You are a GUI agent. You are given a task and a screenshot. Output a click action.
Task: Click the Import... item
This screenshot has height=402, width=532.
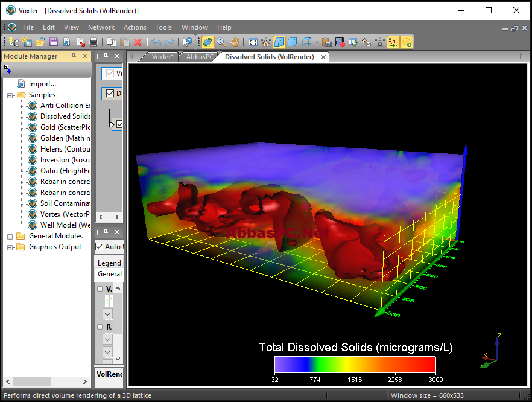(42, 84)
